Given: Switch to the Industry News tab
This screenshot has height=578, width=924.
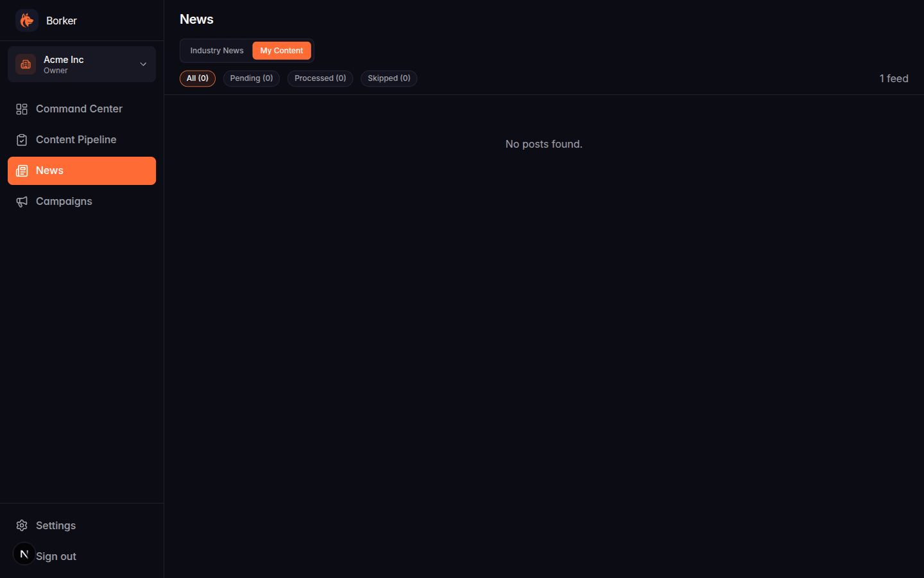Looking at the screenshot, I should pyautogui.click(x=217, y=50).
